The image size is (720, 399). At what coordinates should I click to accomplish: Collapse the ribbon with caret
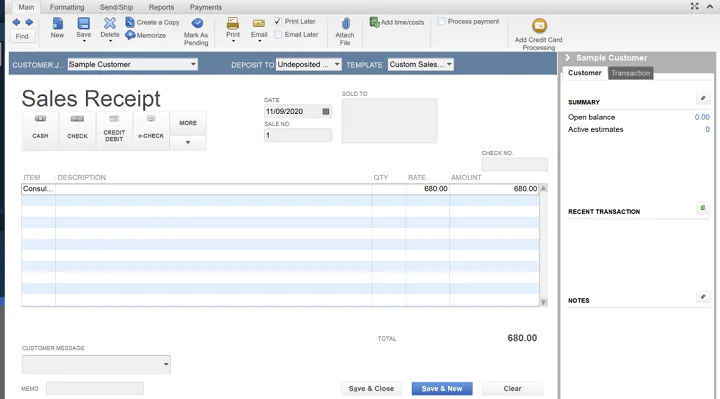710,6
